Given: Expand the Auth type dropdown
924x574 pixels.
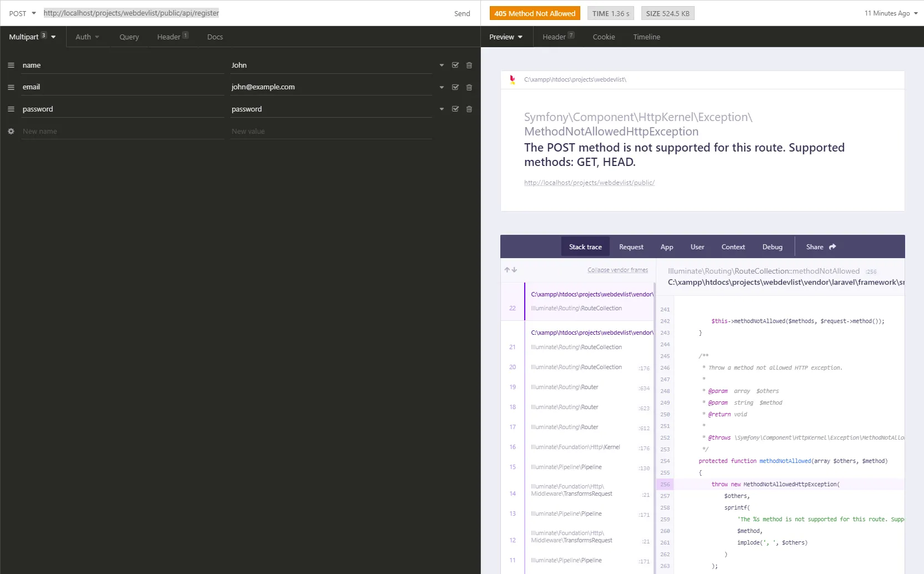Looking at the screenshot, I should click(87, 37).
